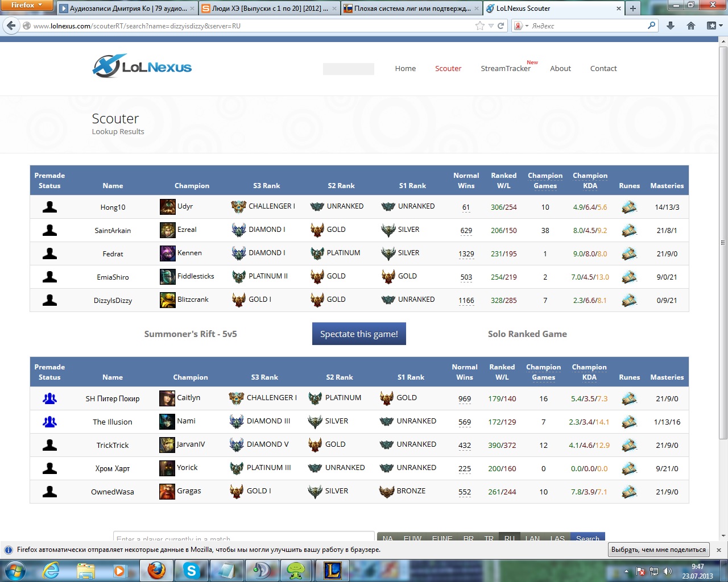Click the Search button

click(x=588, y=538)
